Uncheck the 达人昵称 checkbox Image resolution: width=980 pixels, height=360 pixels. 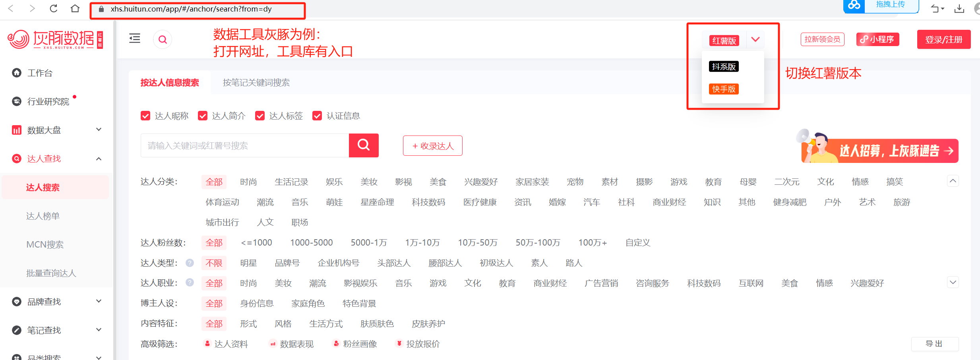click(x=145, y=116)
